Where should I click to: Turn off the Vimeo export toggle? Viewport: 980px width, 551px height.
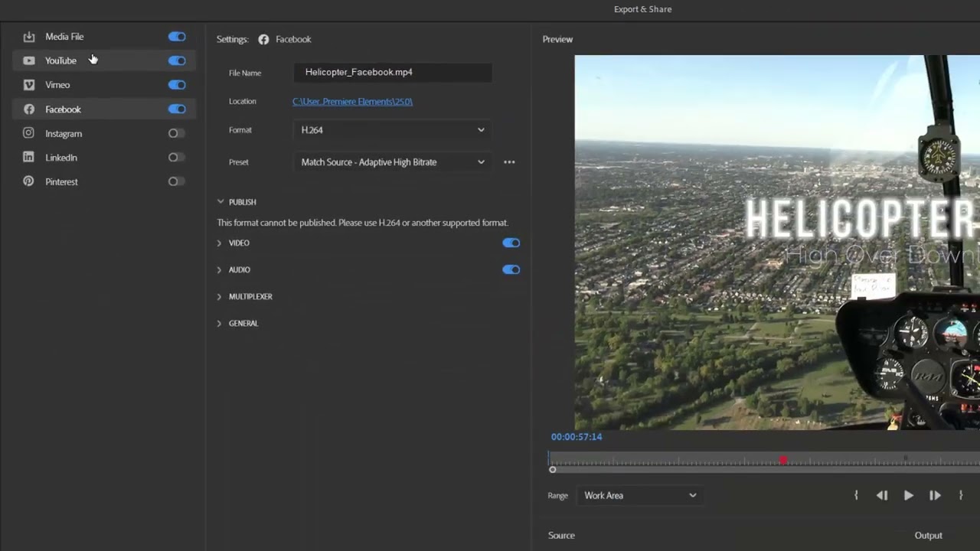(177, 85)
